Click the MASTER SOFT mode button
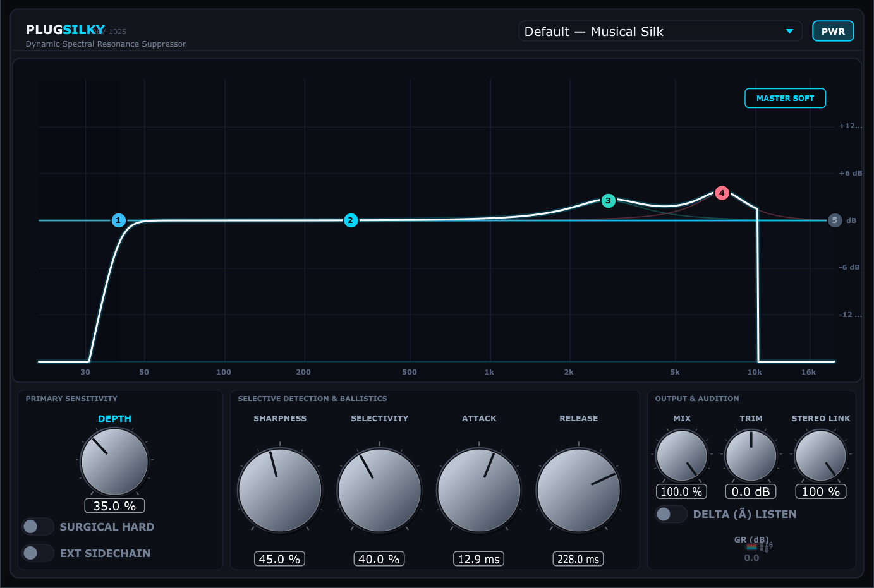 point(785,99)
